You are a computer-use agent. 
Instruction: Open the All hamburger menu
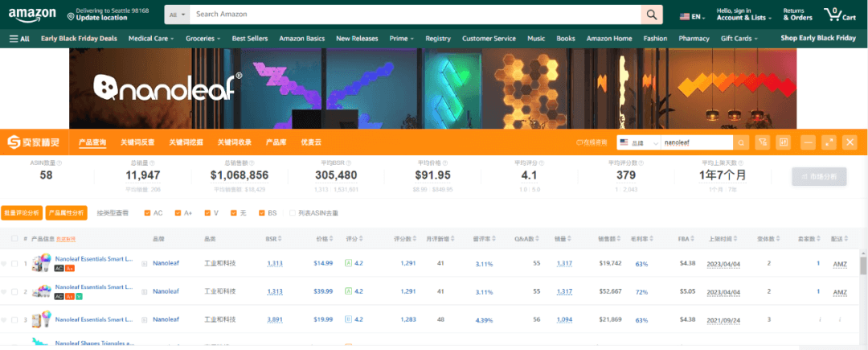[x=19, y=39]
